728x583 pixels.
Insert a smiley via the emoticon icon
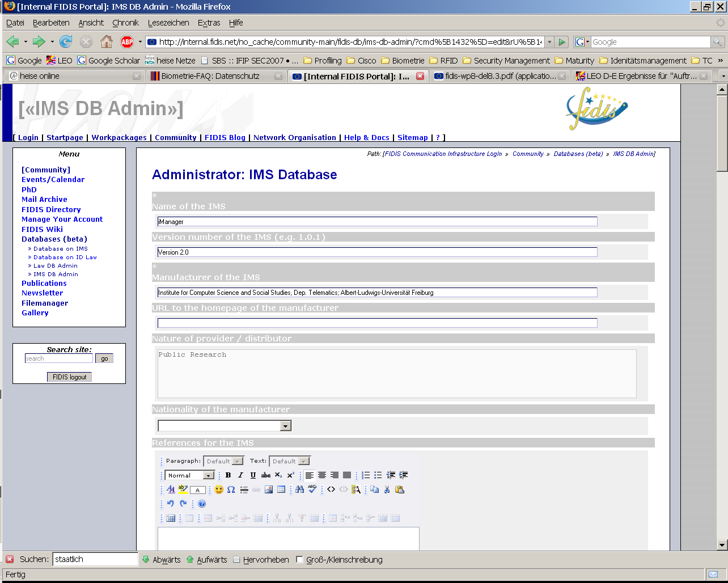coord(219,489)
